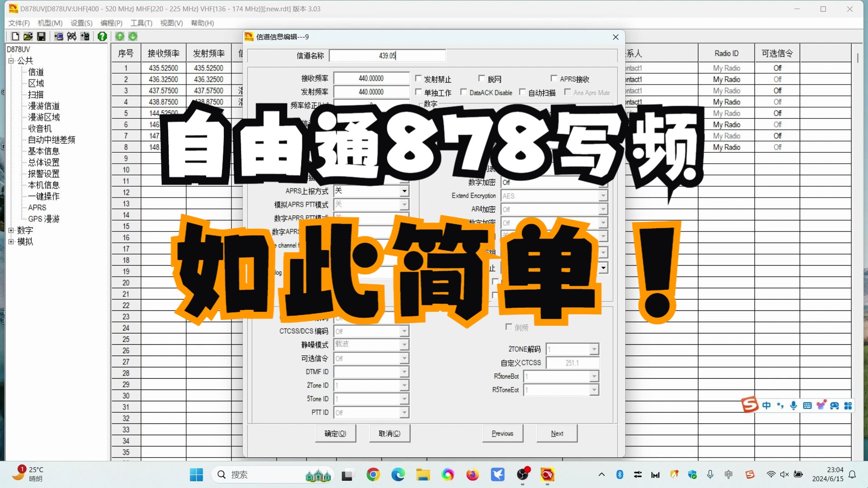Screen dimensions: 868x488
Task: Open the Windows Start menu
Action: (196, 475)
